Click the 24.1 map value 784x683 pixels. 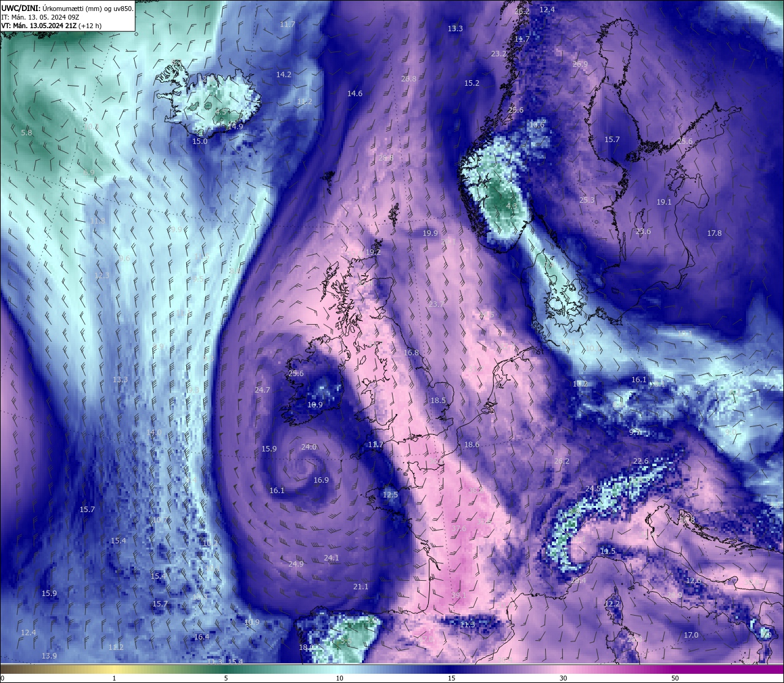[331, 557]
